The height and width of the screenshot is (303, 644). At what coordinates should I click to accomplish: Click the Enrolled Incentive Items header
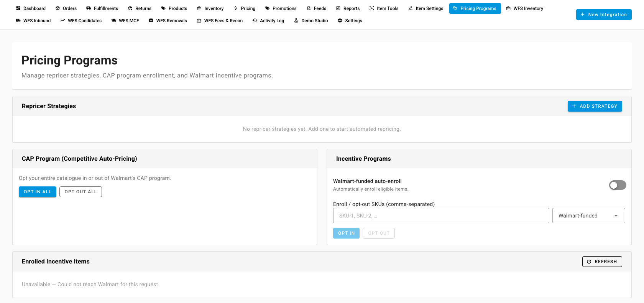tap(56, 261)
